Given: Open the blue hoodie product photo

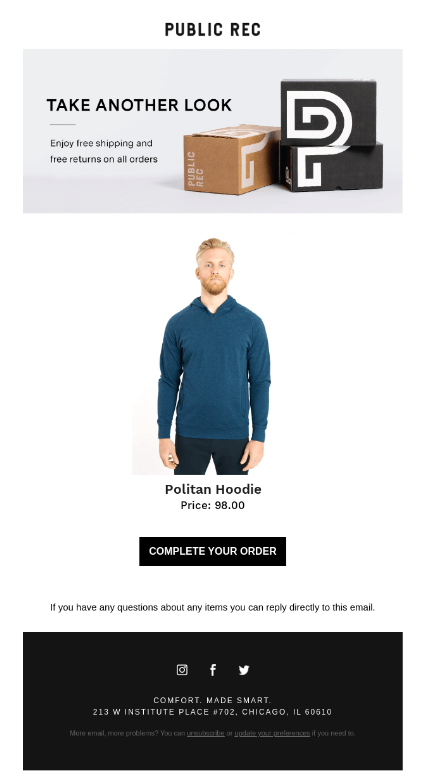Looking at the screenshot, I should coord(213,356).
